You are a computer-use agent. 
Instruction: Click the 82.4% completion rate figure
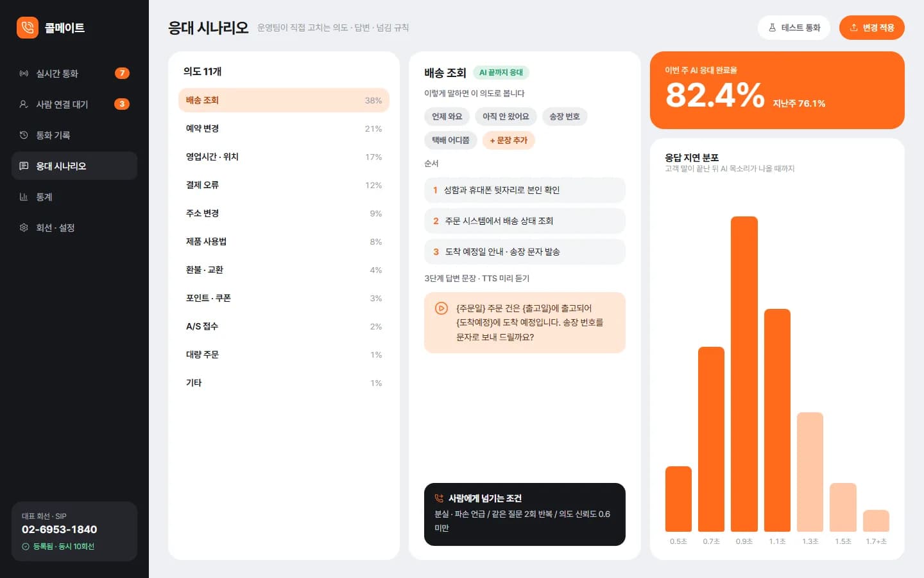tap(715, 95)
